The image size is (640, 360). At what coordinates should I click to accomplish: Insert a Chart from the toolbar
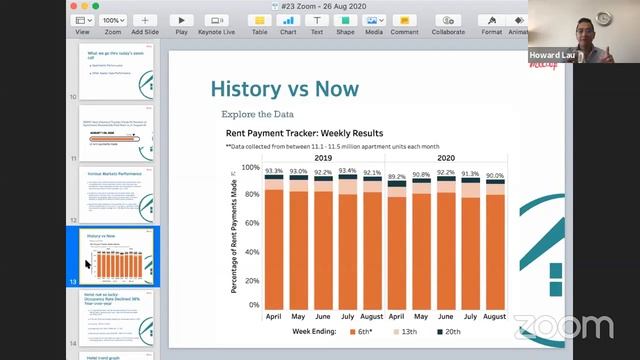288,20
